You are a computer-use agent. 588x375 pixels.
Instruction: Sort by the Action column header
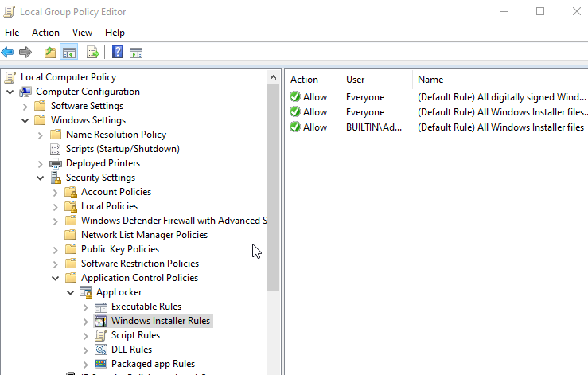(313, 80)
